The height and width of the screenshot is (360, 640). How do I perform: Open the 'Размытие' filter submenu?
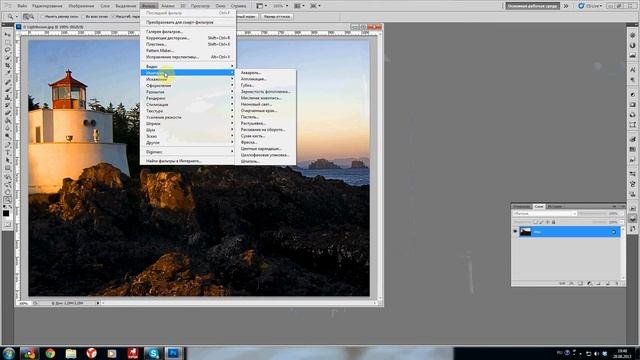(188, 92)
